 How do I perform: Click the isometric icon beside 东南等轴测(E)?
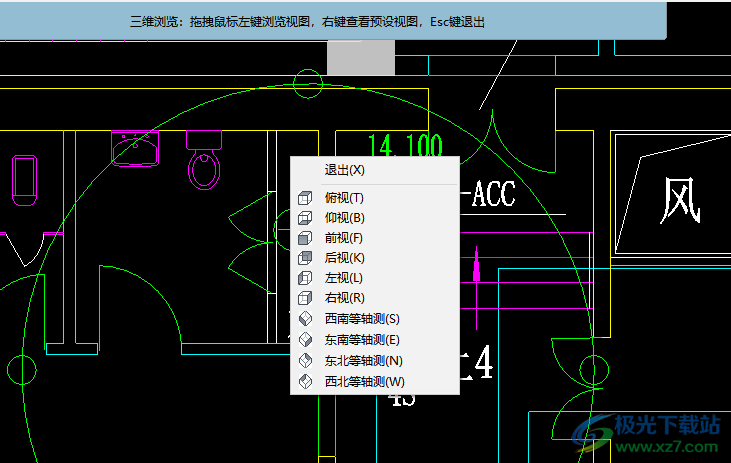click(305, 340)
